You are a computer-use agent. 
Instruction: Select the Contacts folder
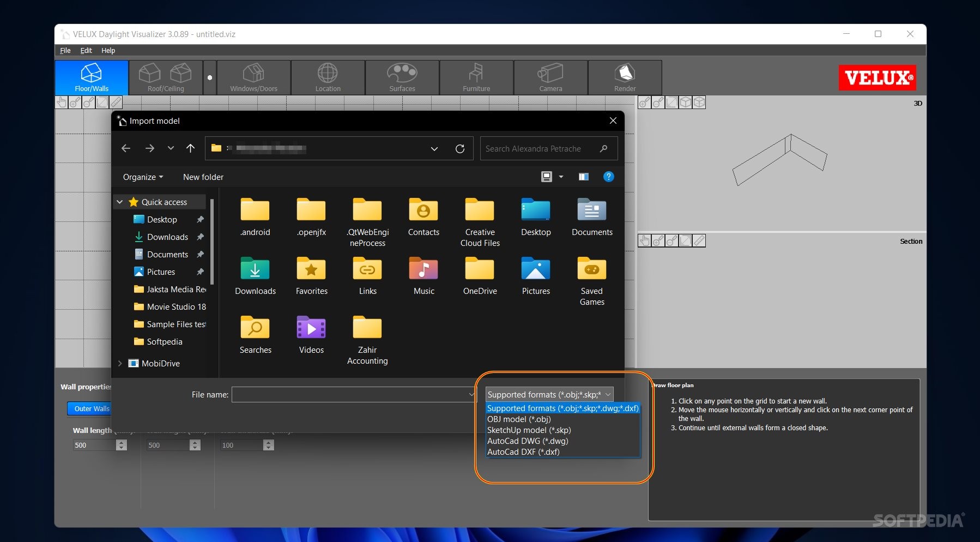click(424, 217)
